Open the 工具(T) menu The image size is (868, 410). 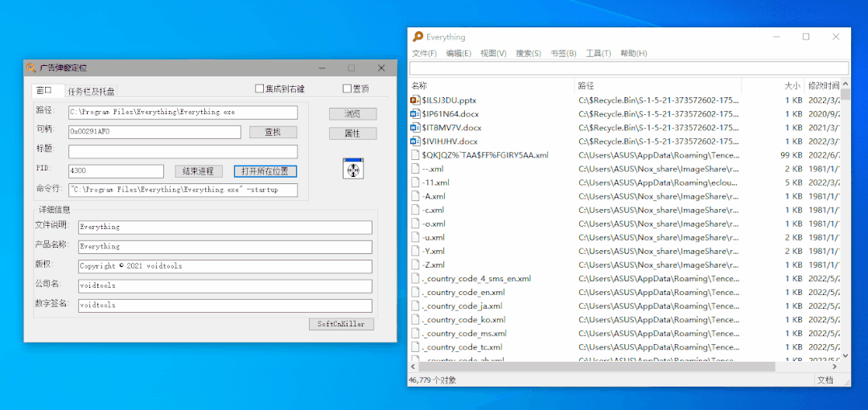[598, 54]
